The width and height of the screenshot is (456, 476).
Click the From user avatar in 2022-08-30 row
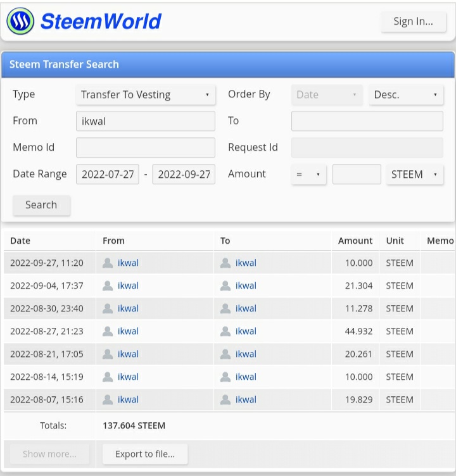point(108,308)
